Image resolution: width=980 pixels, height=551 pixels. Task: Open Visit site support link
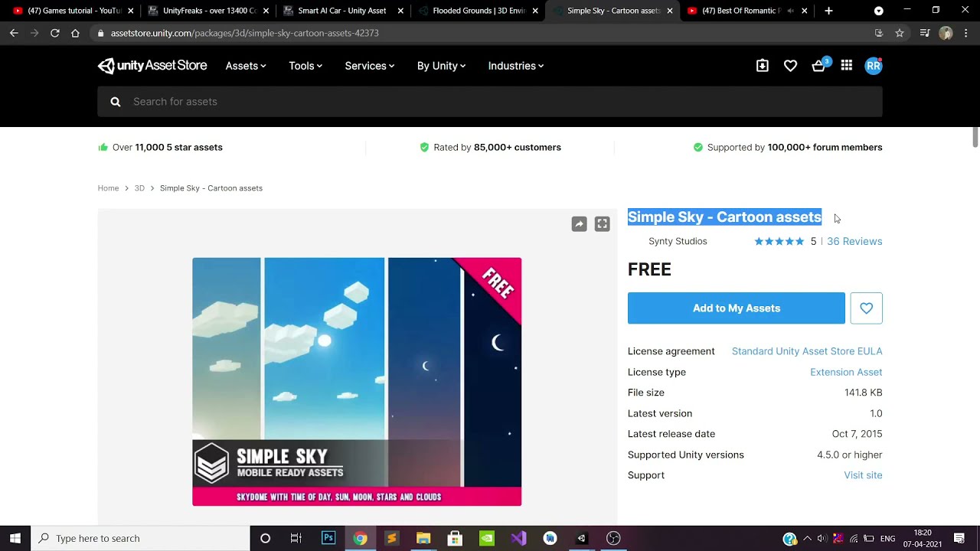pos(863,475)
